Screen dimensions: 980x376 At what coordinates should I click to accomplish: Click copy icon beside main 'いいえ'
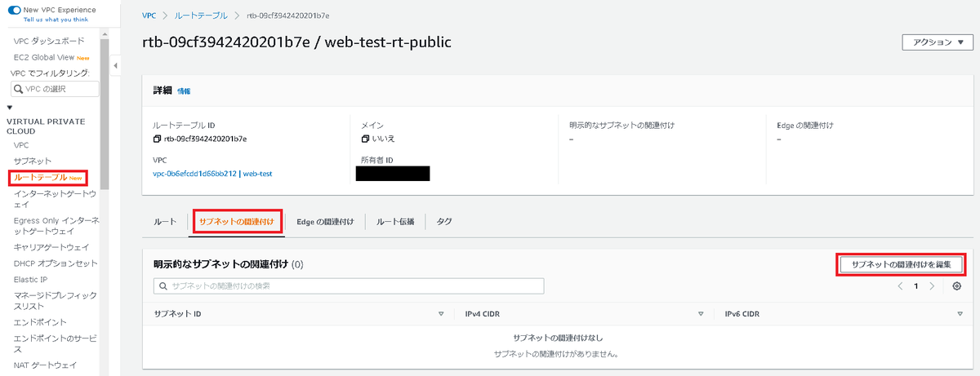(366, 139)
